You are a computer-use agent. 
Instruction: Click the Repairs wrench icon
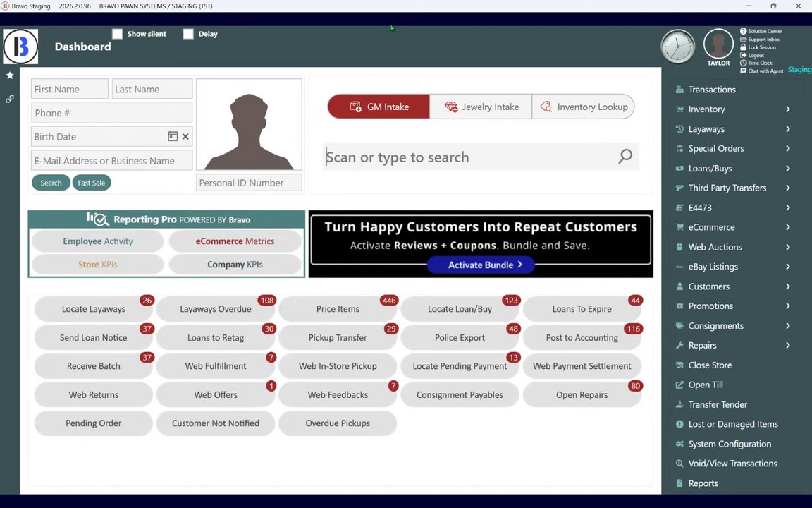[x=679, y=345]
